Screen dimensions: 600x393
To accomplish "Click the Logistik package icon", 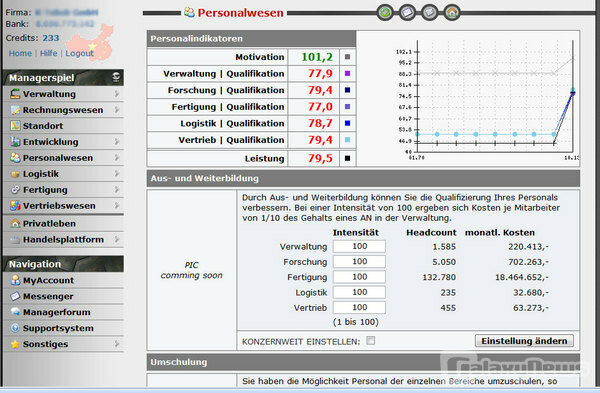I will click(15, 174).
